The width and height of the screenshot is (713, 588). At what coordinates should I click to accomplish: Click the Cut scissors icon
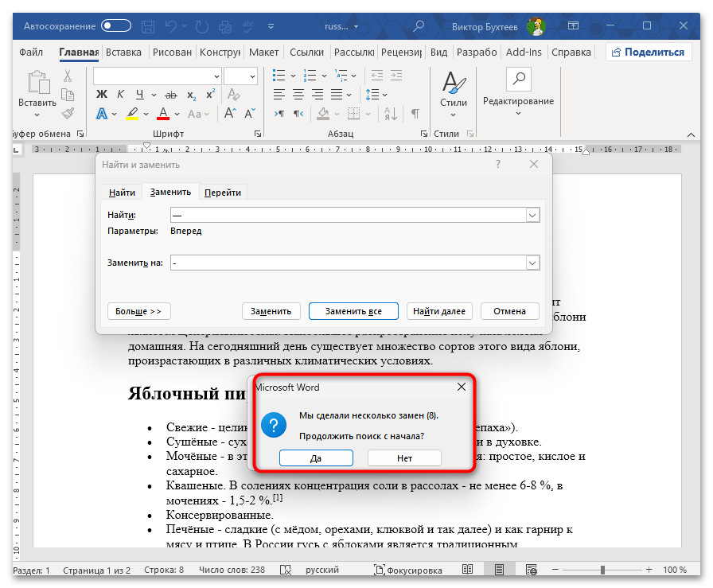(68, 76)
